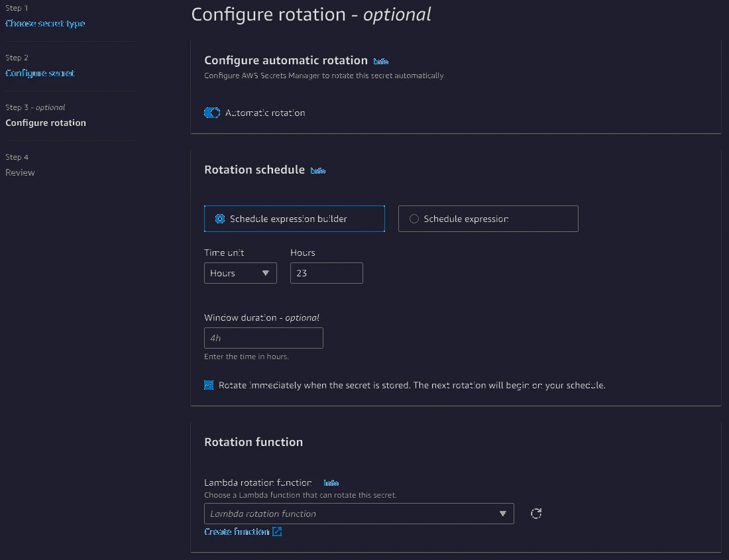Open Info link next to Rotation schedule
The width and height of the screenshot is (729, 560).
coord(318,170)
